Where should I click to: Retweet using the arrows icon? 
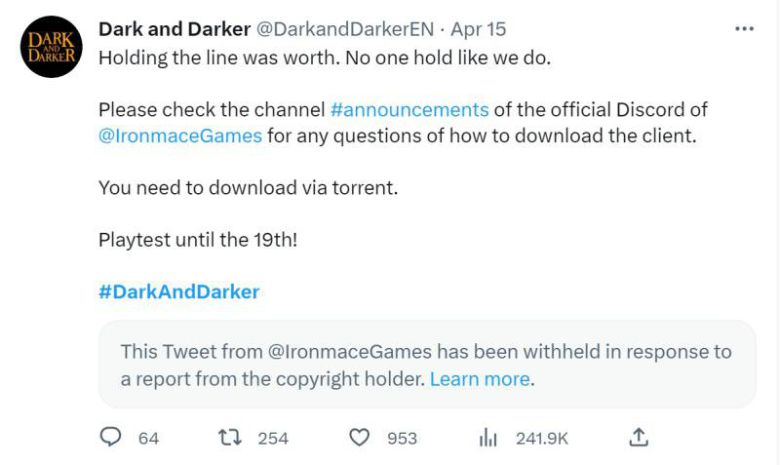(x=229, y=437)
